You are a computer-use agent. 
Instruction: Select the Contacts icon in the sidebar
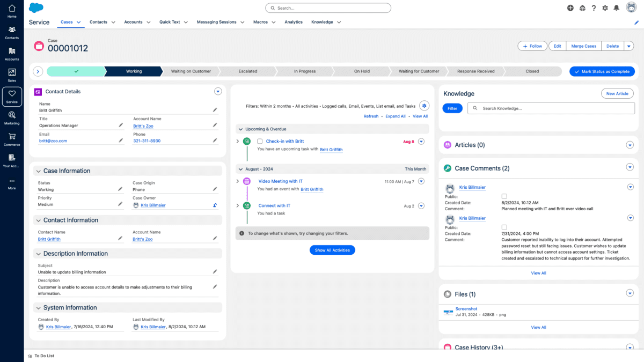[x=11, y=31]
